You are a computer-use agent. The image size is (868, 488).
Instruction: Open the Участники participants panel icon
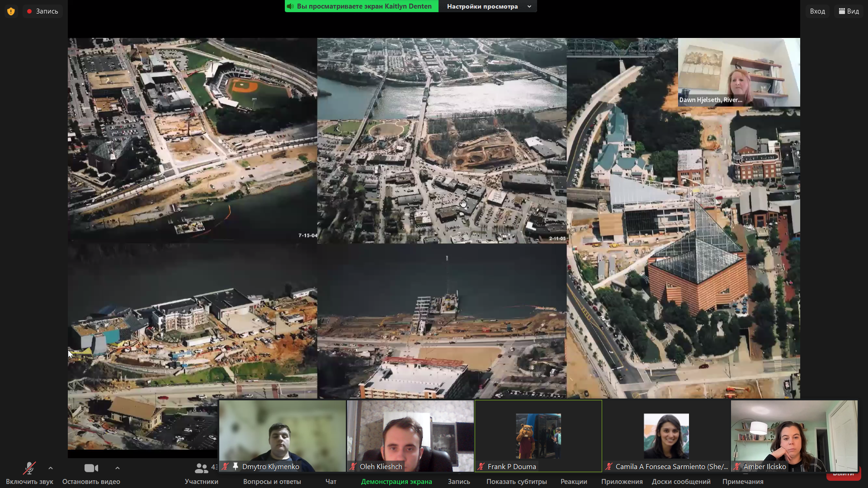pyautogui.click(x=201, y=469)
